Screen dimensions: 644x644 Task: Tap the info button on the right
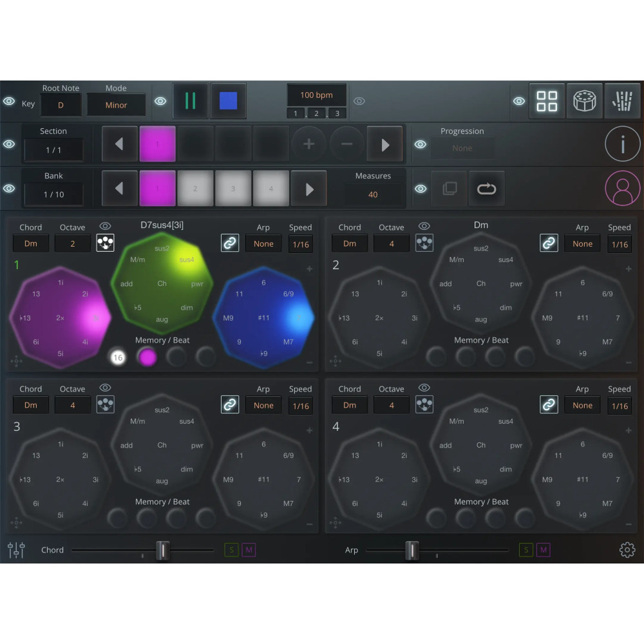click(623, 144)
